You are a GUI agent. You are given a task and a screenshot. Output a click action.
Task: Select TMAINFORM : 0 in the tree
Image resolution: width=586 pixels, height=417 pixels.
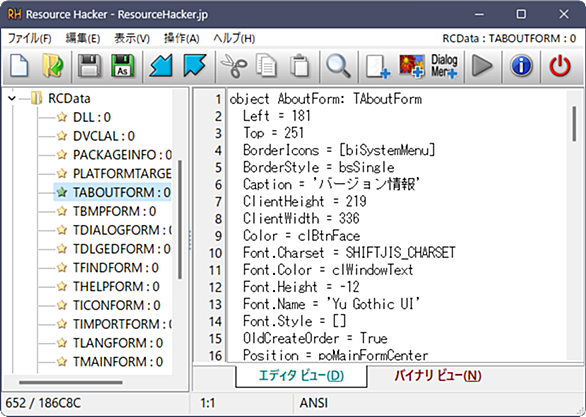tap(117, 362)
